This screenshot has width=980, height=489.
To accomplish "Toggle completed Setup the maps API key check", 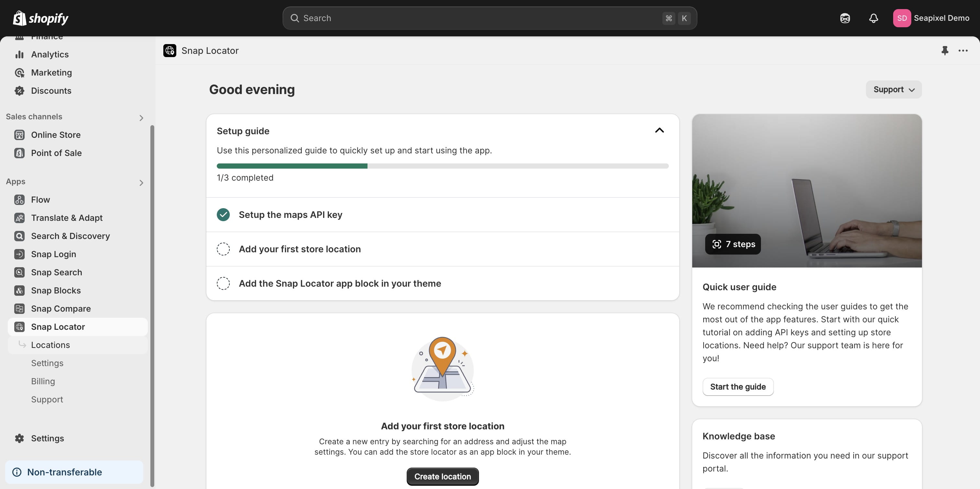I will pos(223,215).
